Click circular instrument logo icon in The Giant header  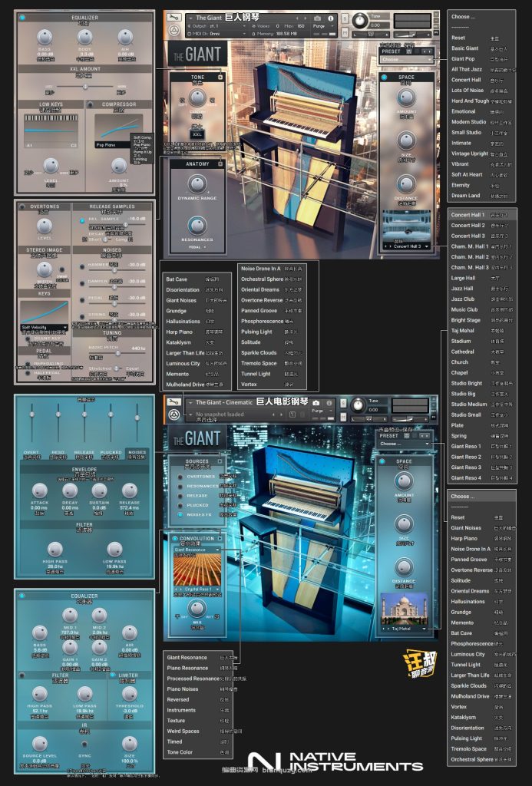coord(174,31)
